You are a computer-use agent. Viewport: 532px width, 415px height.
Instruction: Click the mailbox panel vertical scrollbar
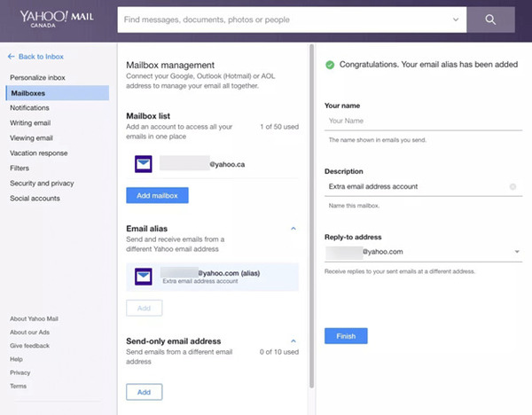tap(311, 215)
